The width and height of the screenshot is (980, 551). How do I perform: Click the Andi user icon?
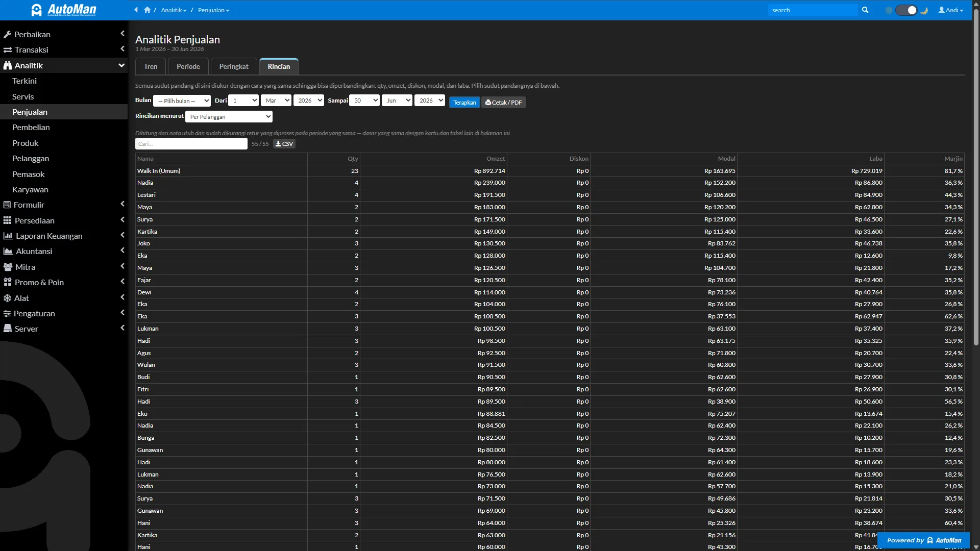point(941,10)
